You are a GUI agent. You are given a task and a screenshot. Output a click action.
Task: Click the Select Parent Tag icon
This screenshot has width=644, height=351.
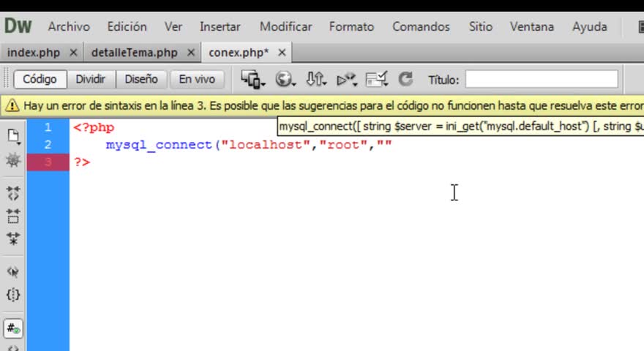13,271
